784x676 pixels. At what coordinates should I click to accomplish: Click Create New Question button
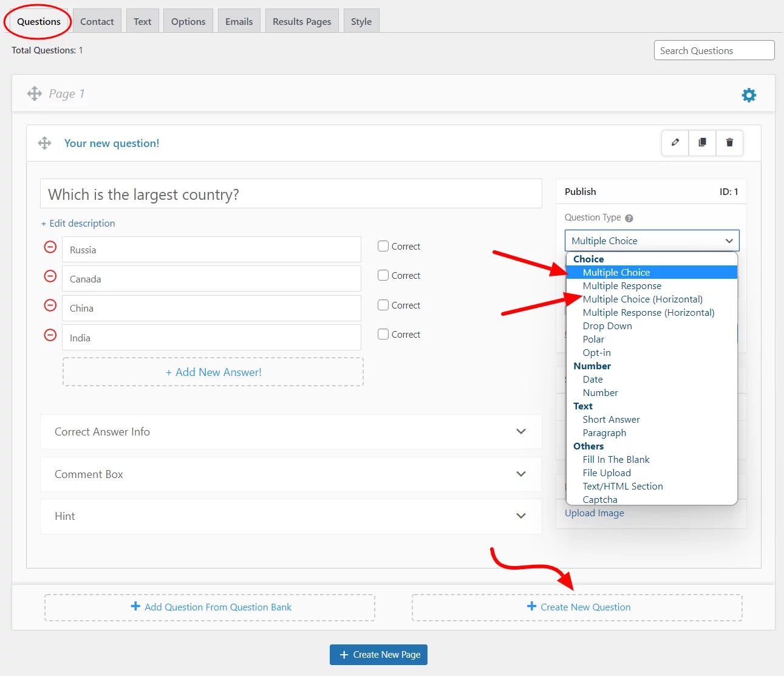(578, 607)
